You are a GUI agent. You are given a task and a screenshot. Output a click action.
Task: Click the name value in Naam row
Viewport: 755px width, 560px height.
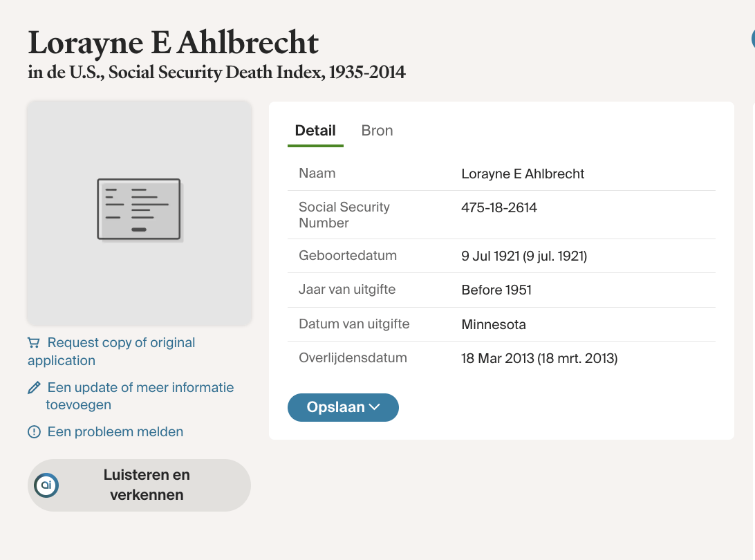pos(523,174)
